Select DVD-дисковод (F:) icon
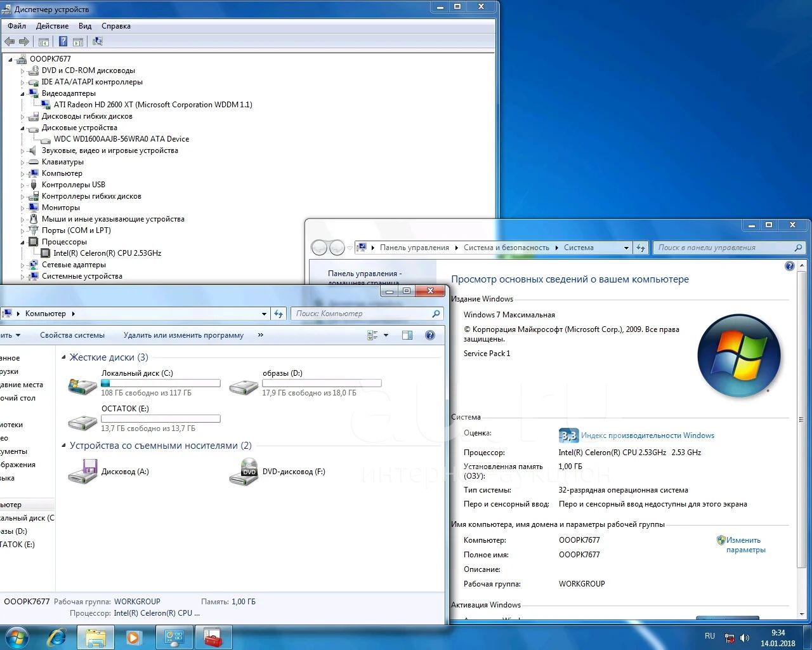The width and height of the screenshot is (812, 650). pos(244,472)
